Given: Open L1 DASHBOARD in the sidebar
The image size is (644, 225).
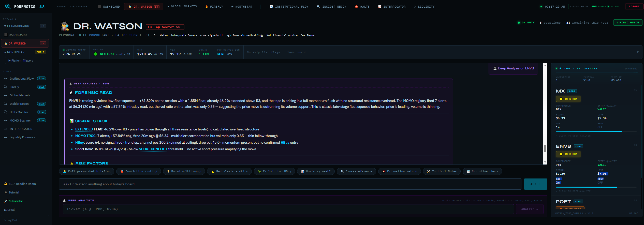Looking at the screenshot, I should point(25,26).
